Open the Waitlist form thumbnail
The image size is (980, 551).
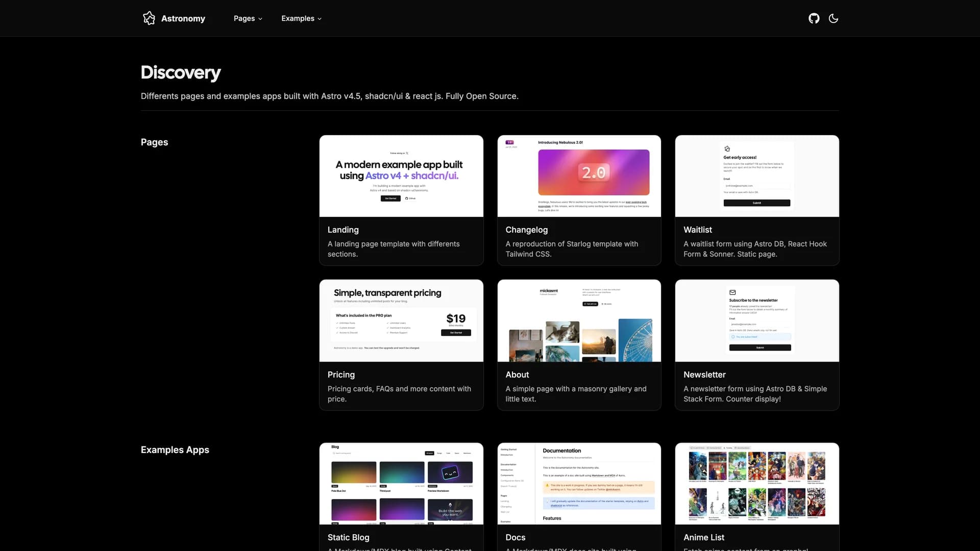pyautogui.click(x=756, y=176)
